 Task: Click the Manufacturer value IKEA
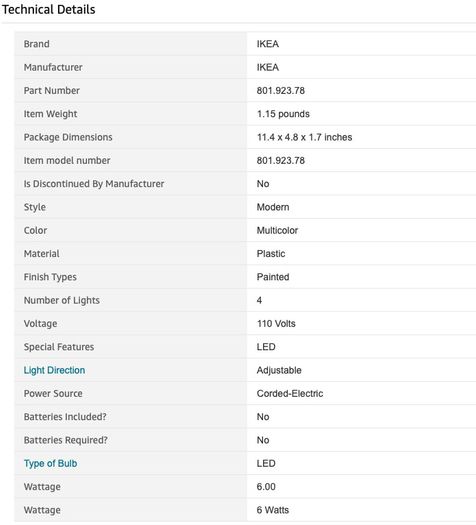tap(268, 67)
